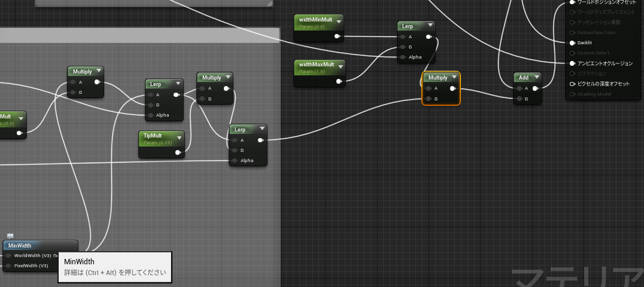Screen dimensions: 644x287
Task: Click the PixelWidth (V3) input pin on MinWidth
Action: [x=8, y=265]
